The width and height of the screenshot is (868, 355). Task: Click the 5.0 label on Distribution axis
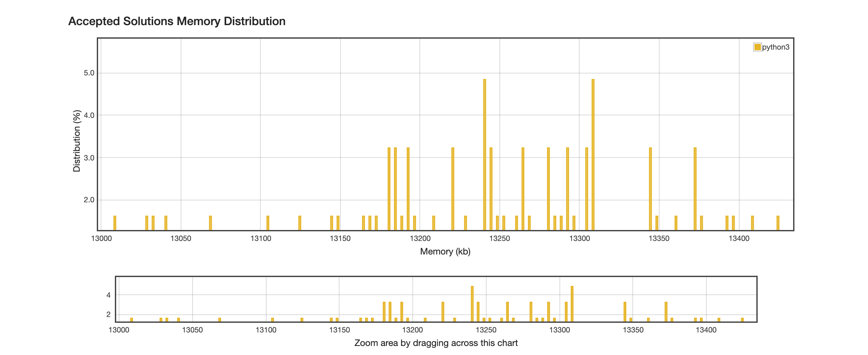(x=89, y=73)
